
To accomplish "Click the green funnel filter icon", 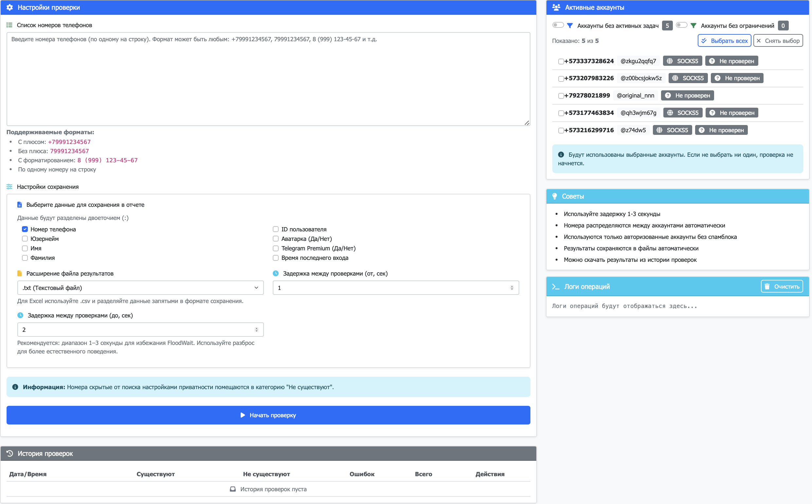I will 693,26.
